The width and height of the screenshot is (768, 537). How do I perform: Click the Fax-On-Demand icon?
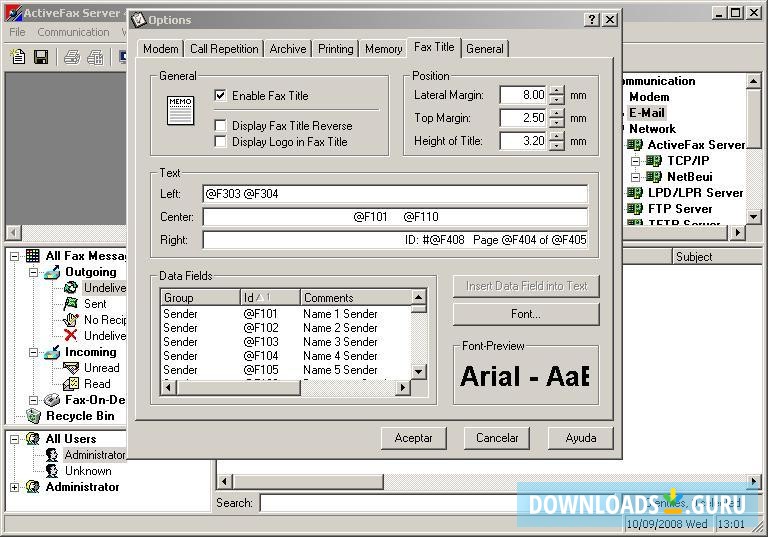pyautogui.click(x=52, y=400)
